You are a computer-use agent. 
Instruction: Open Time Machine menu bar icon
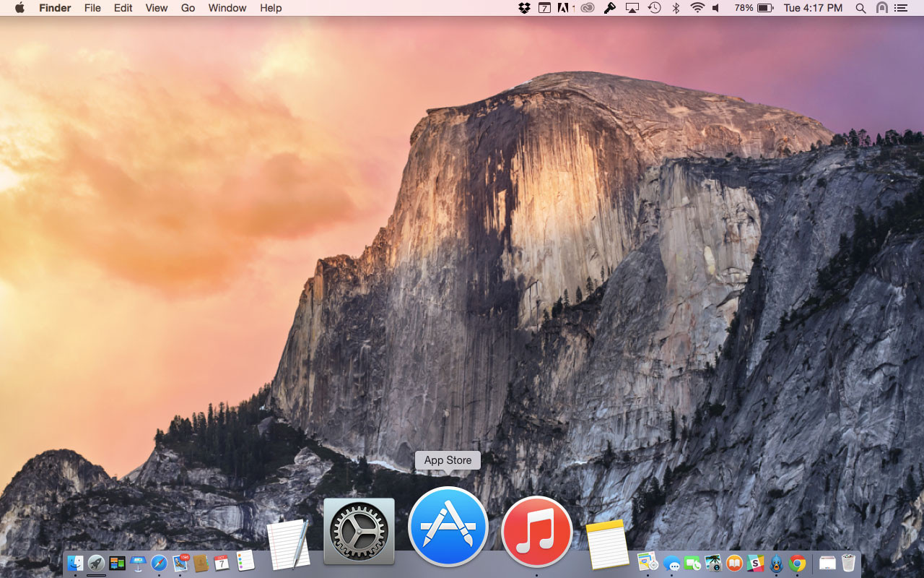pos(654,8)
